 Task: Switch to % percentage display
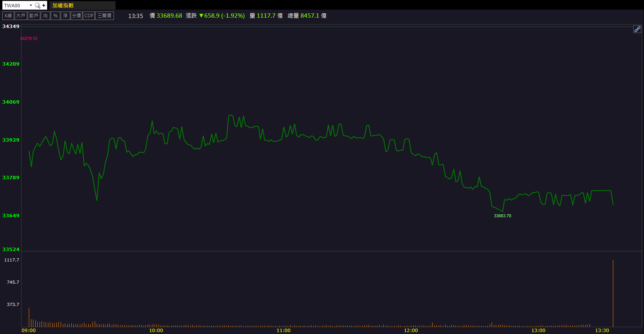pyautogui.click(x=55, y=16)
